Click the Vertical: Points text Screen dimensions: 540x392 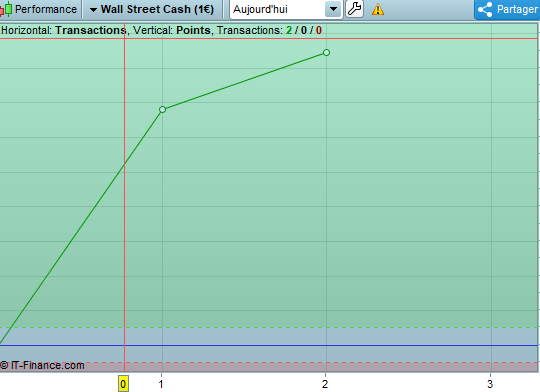coord(172,30)
